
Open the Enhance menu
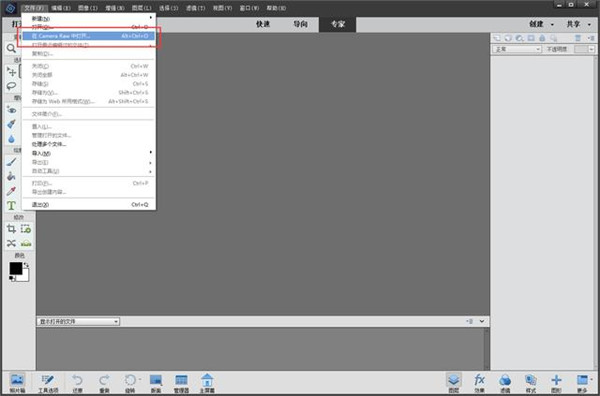pyautogui.click(x=114, y=8)
